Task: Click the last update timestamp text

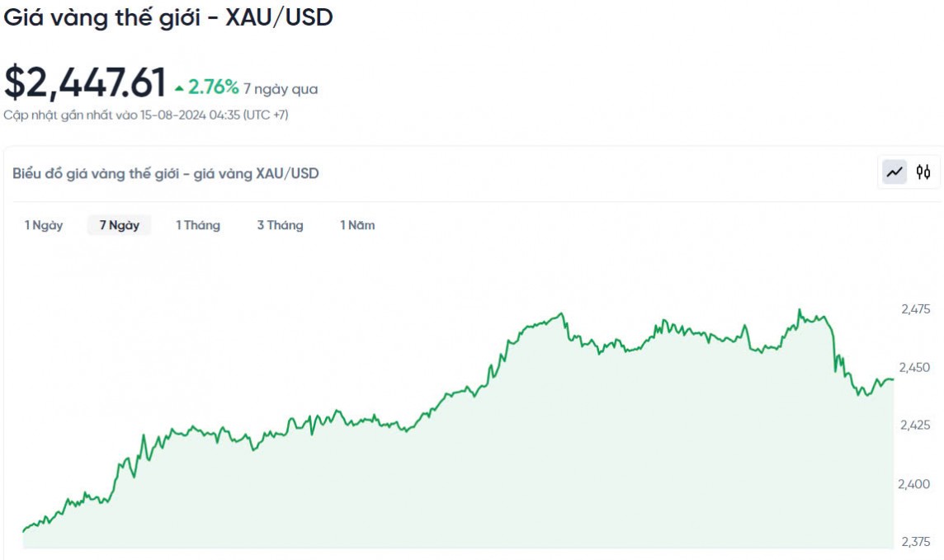Action: coord(146,115)
